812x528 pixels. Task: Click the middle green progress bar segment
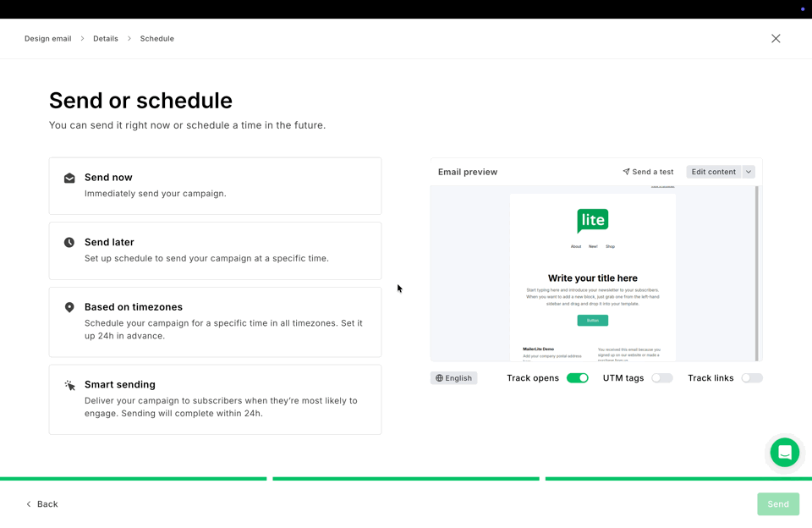(406, 479)
